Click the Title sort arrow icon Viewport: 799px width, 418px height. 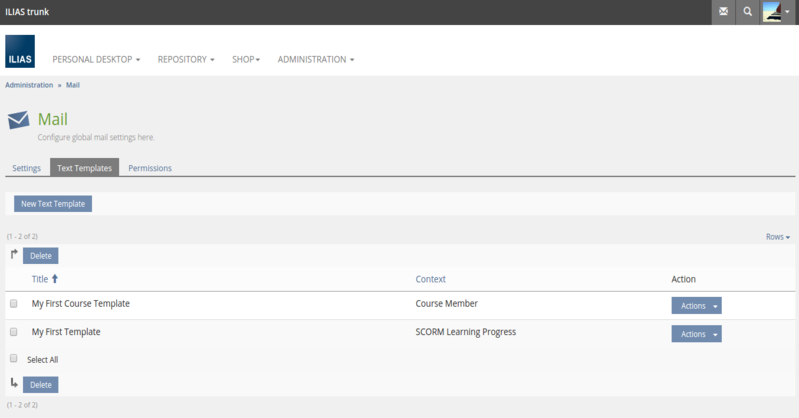pyautogui.click(x=55, y=279)
